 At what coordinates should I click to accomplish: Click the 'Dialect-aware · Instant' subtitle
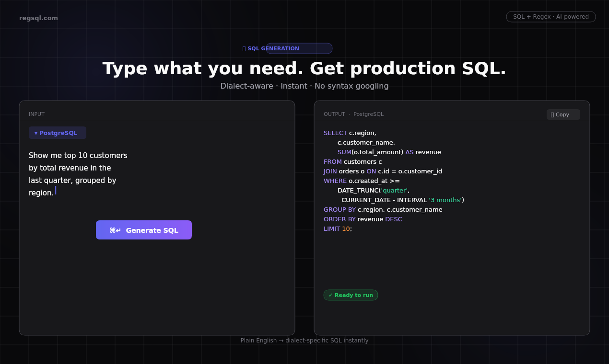pyautogui.click(x=304, y=86)
